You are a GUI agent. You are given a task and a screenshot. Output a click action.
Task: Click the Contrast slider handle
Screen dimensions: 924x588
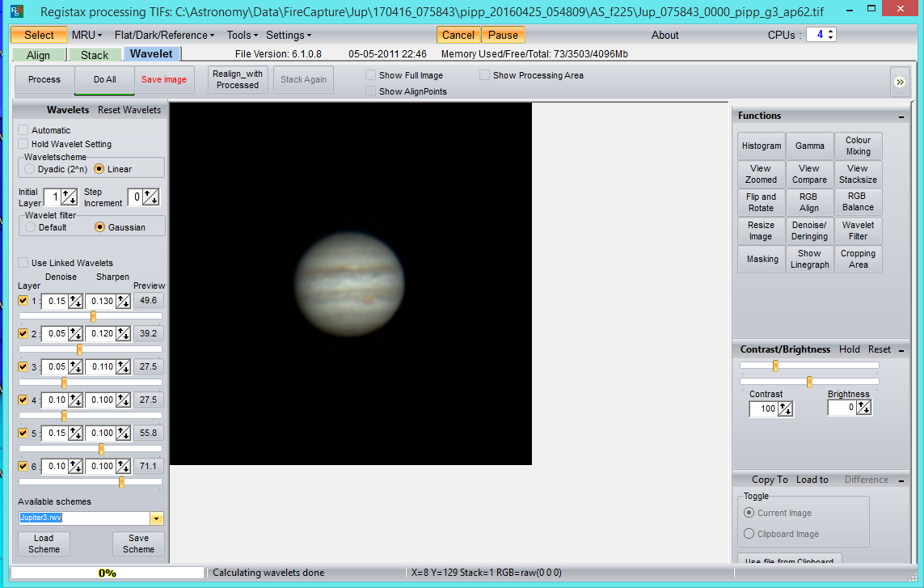point(775,366)
